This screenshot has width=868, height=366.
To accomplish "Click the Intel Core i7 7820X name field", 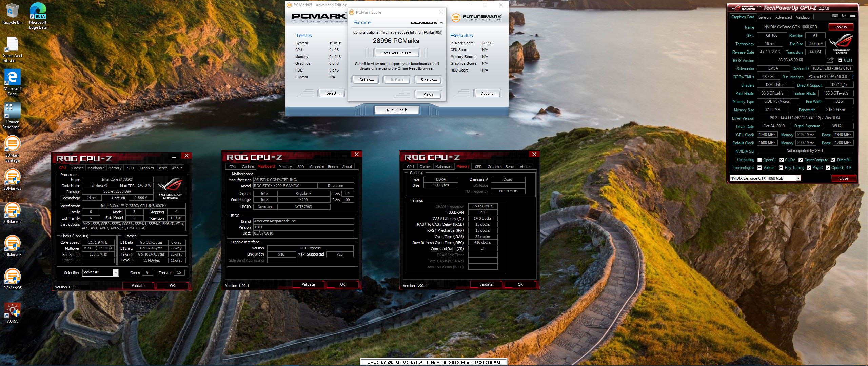I will pos(117,179).
